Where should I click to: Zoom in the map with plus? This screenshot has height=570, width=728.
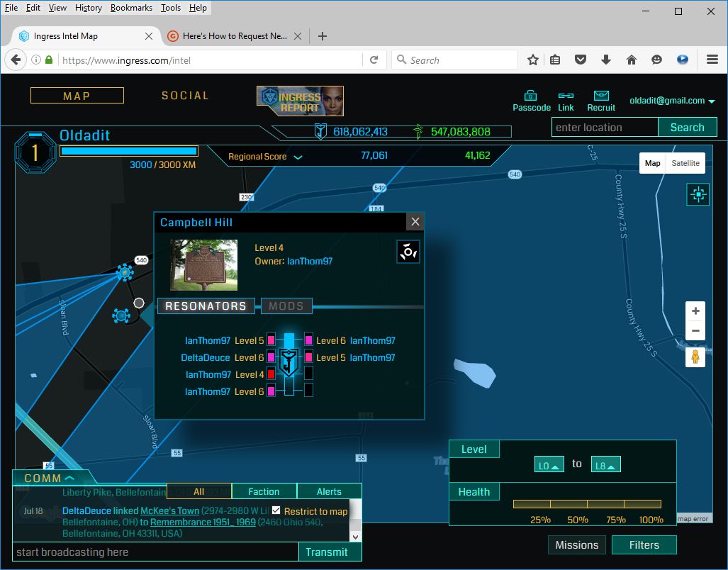695,311
